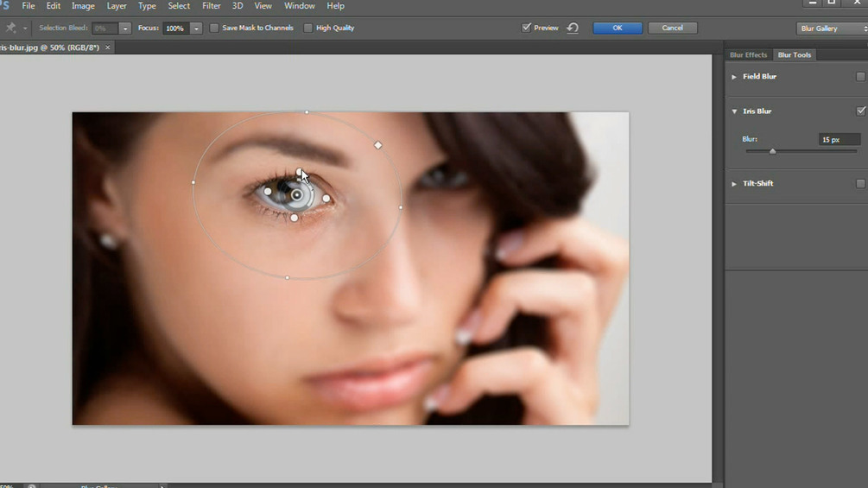Click the Focus 100% input field

point(176,29)
